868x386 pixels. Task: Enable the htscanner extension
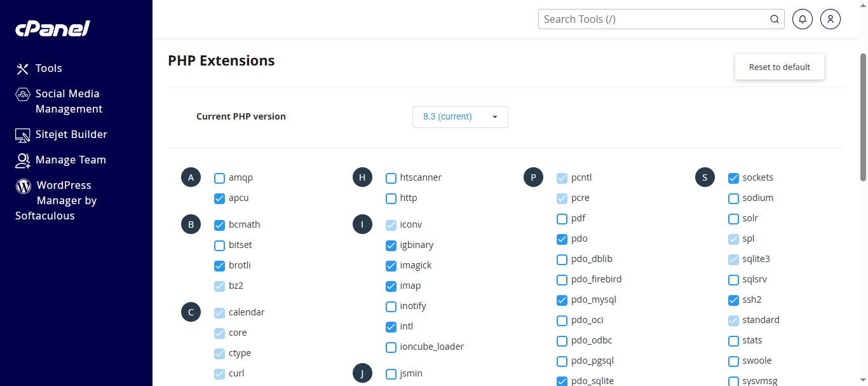pyautogui.click(x=391, y=178)
